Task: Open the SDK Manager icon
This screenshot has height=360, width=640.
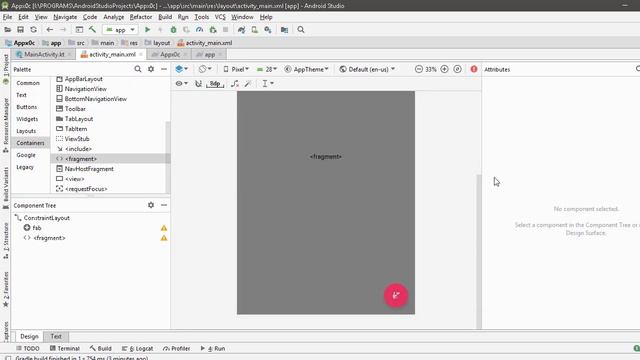Action: [268, 30]
